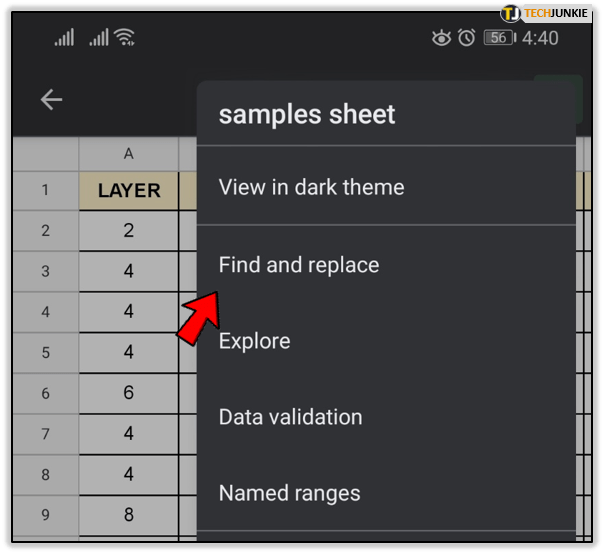This screenshot has height=554, width=604.
Task: Select row 9 header
Action: [45, 517]
